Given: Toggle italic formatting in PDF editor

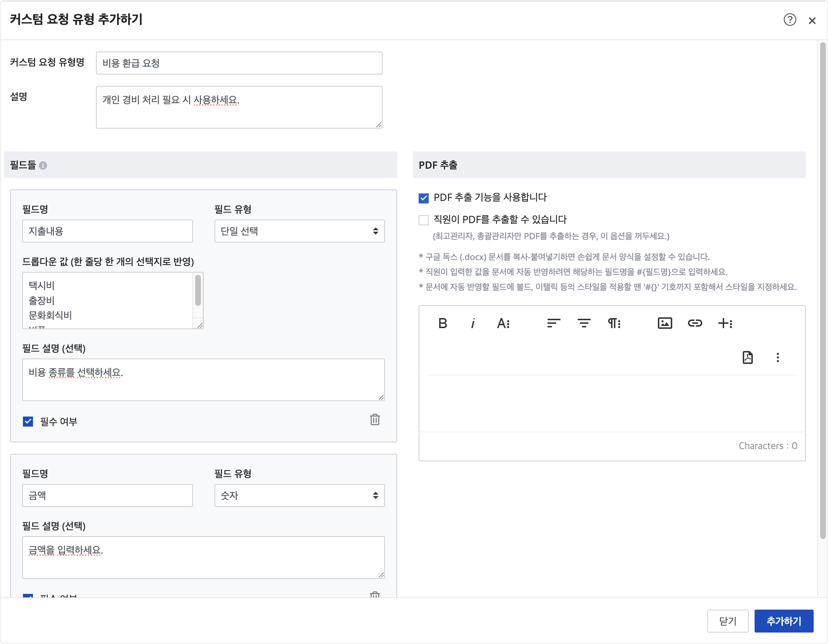Looking at the screenshot, I should point(472,323).
